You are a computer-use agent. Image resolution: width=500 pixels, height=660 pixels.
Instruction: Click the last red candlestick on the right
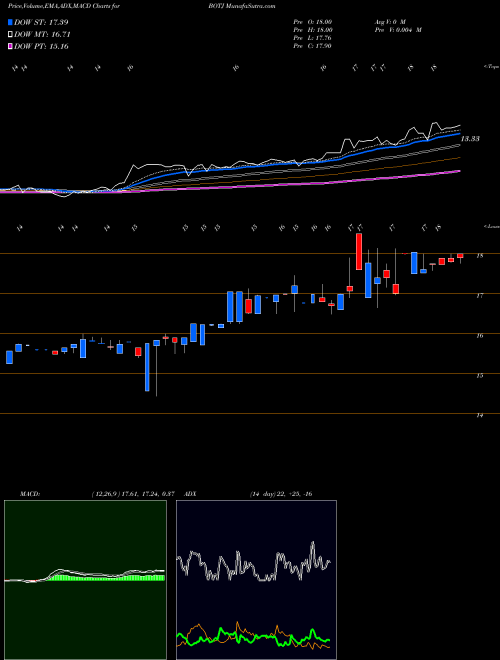click(x=460, y=257)
